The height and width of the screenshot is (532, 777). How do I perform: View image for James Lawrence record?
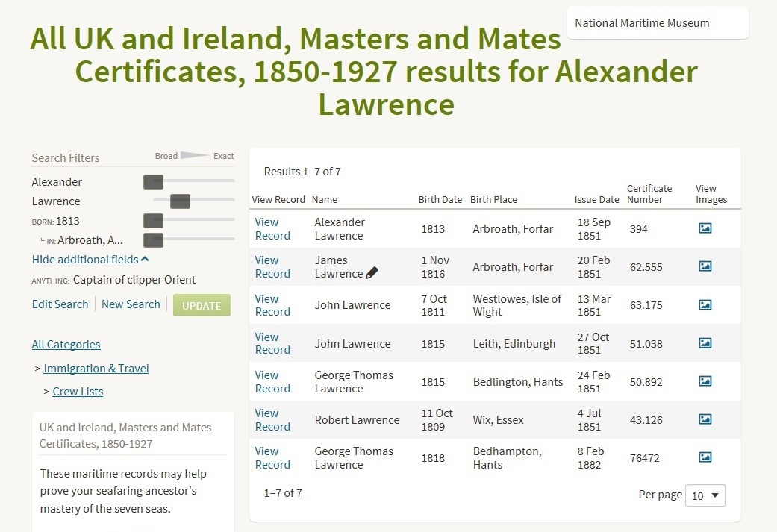click(705, 266)
